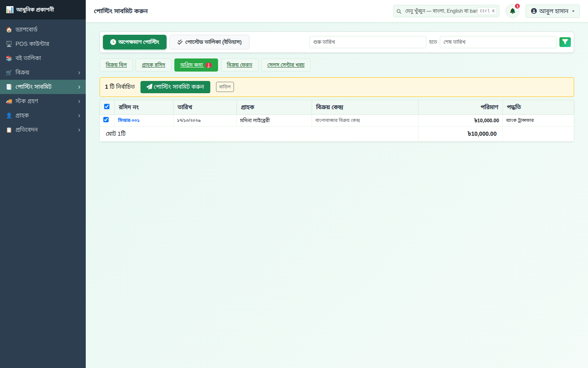This screenshot has width=588, height=368.
Task: Expand the পোস্টিং সাবমিট submenu chevron
Action: click(x=79, y=87)
